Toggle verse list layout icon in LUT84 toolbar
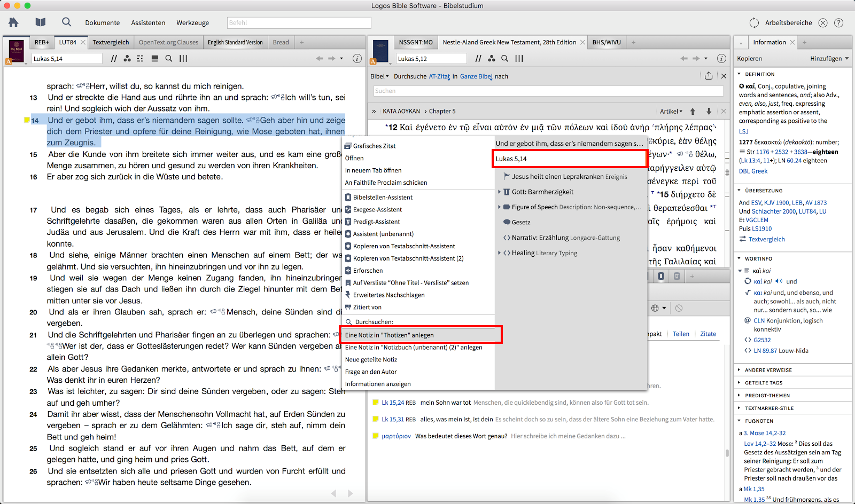This screenshot has width=855, height=504. pyautogui.click(x=140, y=58)
